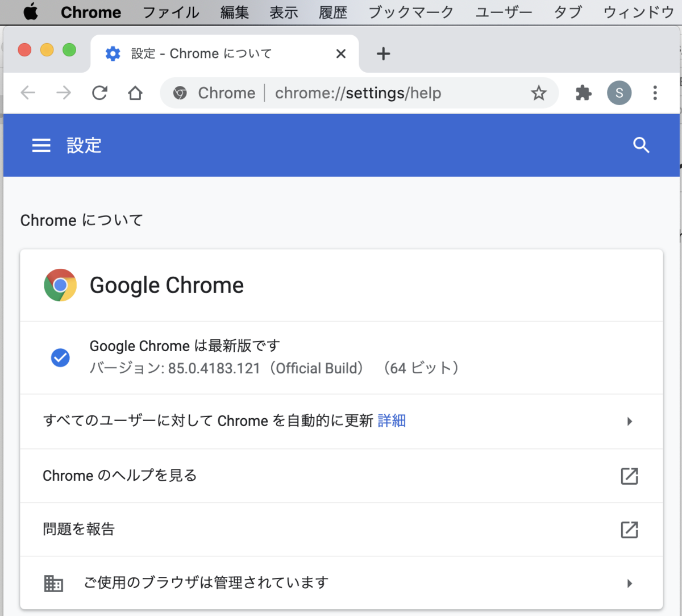Viewport: 682px width, 616px height.
Task: Open the 履歴 menu bar item
Action: pyautogui.click(x=333, y=12)
